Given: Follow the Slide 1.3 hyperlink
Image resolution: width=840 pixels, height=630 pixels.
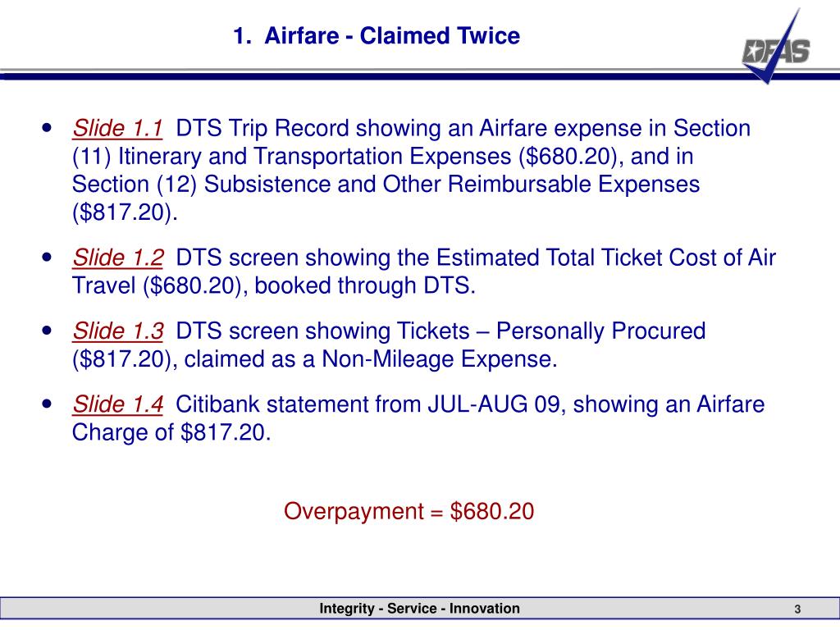Looking at the screenshot, I should [x=118, y=331].
